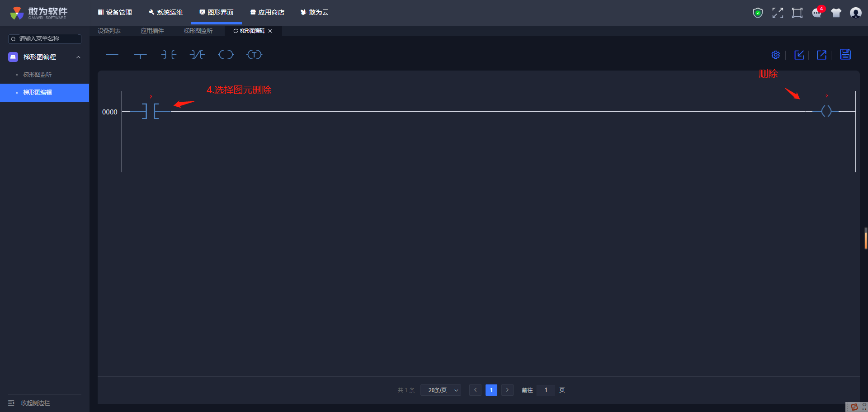Save the ladder diagram

click(845, 54)
